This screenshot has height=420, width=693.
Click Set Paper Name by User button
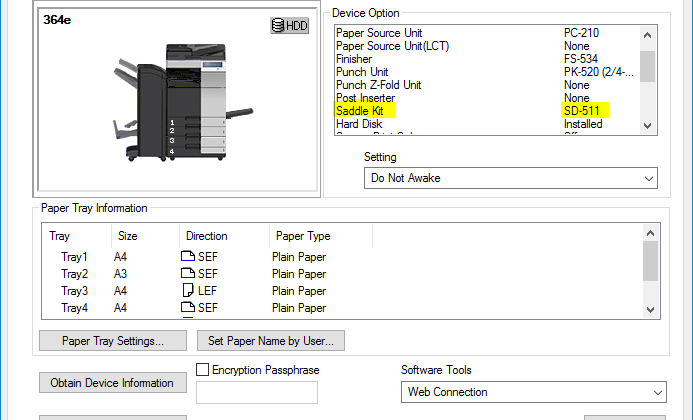(x=271, y=340)
